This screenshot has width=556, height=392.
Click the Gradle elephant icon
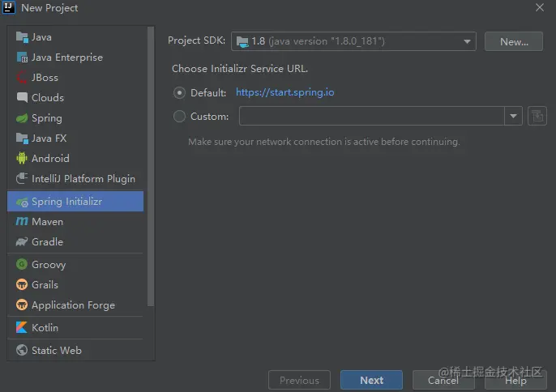point(22,242)
